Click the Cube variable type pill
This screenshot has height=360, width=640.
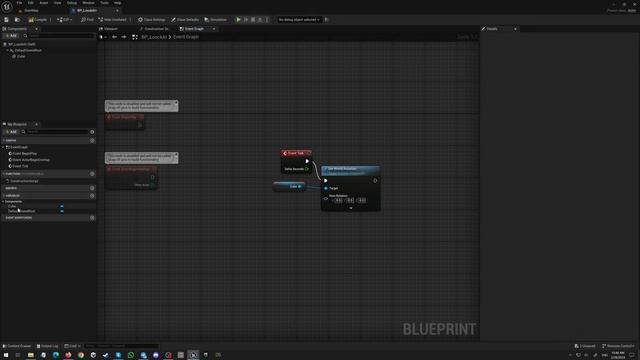(62, 206)
